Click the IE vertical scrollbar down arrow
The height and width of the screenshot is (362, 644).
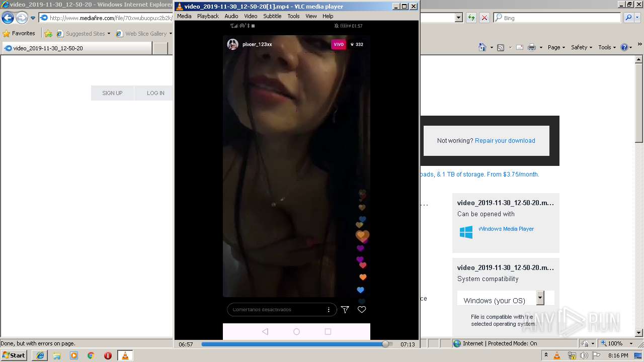[x=639, y=333]
